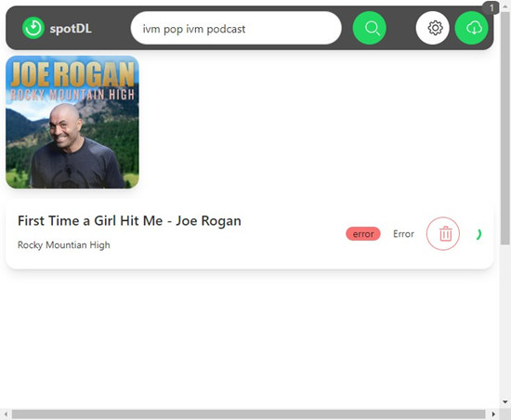Click the spotDL logo icon
The width and height of the screenshot is (511, 420).
click(33, 28)
